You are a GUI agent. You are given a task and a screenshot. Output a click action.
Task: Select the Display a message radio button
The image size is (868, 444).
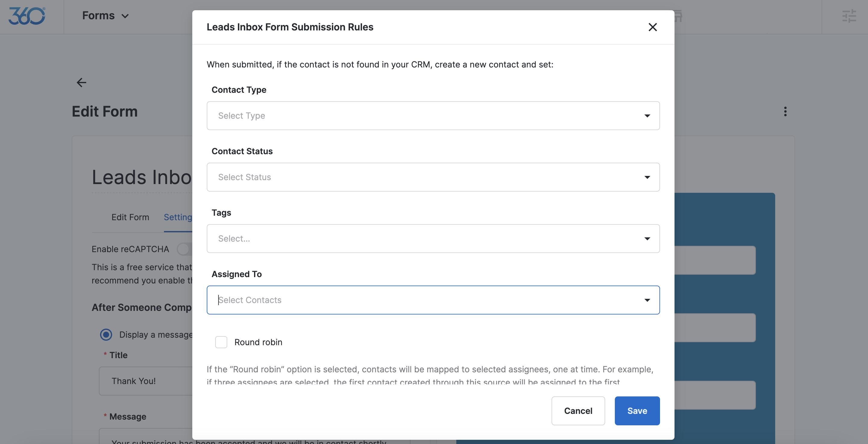pyautogui.click(x=106, y=335)
